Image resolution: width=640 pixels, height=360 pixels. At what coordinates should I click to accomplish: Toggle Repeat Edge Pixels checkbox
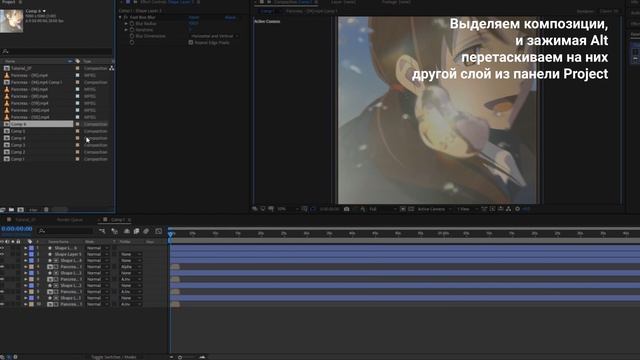click(x=191, y=42)
